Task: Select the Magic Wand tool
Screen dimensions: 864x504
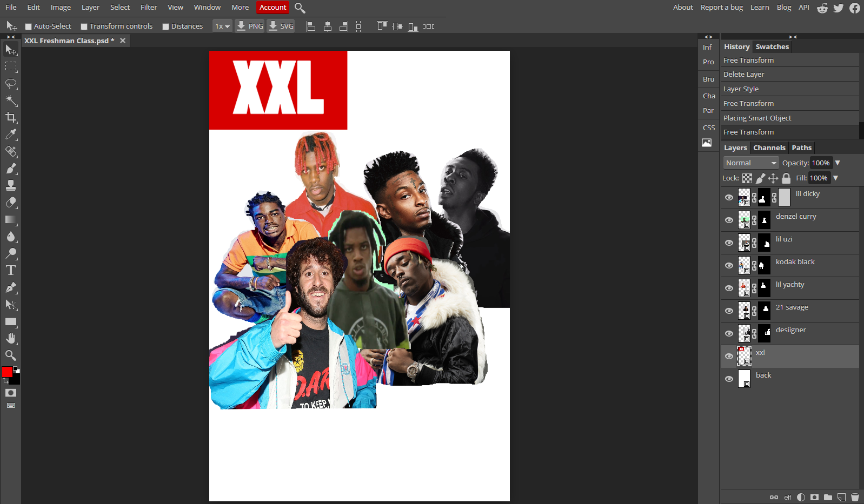Action: [x=11, y=100]
